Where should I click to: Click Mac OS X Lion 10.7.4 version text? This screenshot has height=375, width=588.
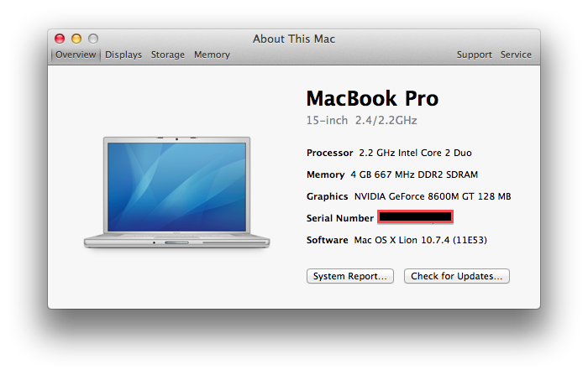(420, 240)
